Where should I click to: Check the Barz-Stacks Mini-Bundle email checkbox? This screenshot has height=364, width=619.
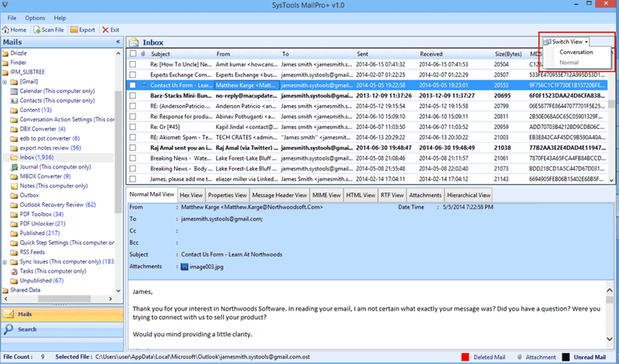[132, 95]
